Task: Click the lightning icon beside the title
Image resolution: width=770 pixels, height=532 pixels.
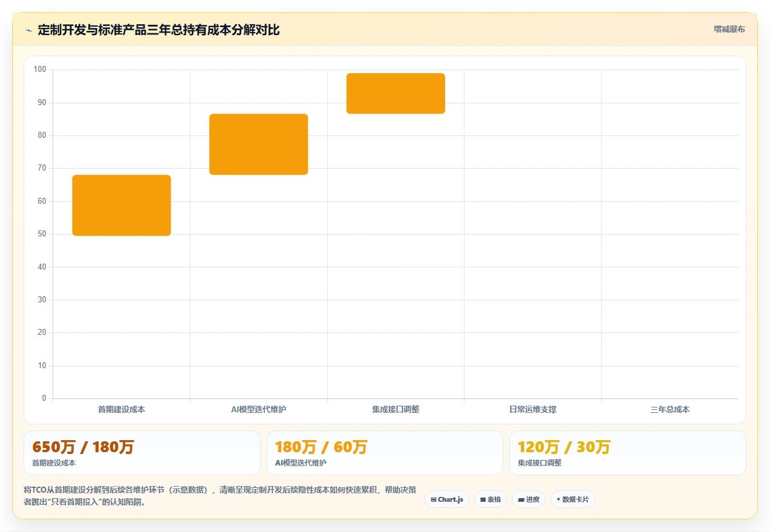Action: pos(28,30)
